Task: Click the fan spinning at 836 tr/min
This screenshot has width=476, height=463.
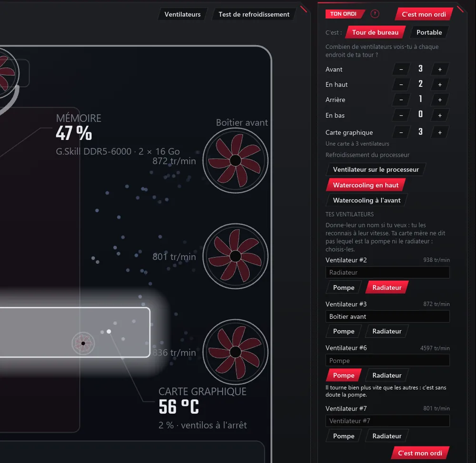Action: pyautogui.click(x=235, y=352)
